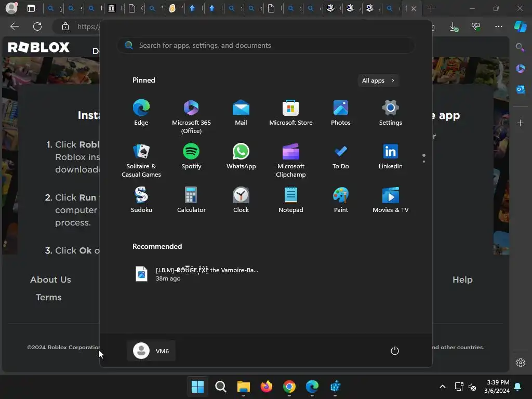The width and height of the screenshot is (532, 399).
Task: Open the recommended Vampire-Ba... image file
Action: [x=197, y=274]
